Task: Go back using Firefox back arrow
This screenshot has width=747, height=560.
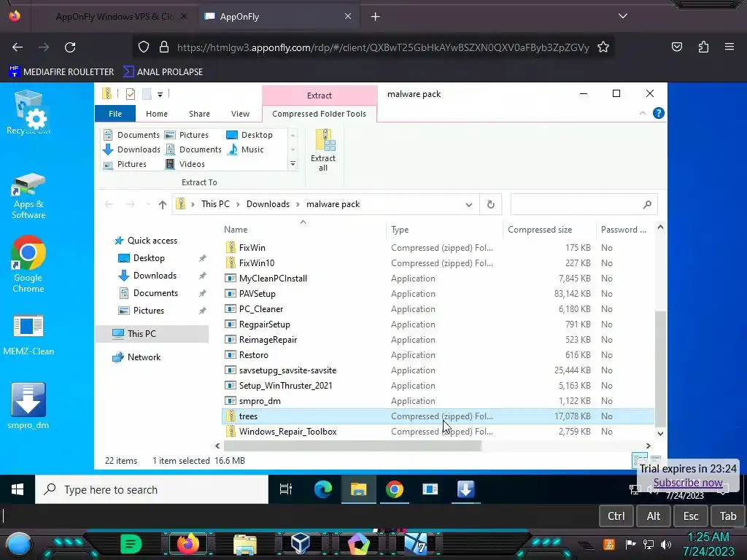Action: (18, 47)
